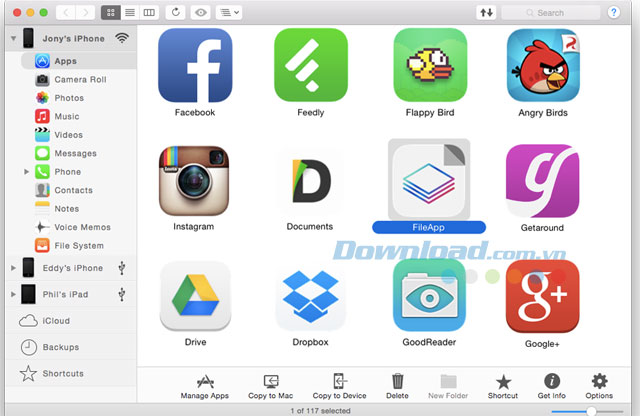The width and height of the screenshot is (640, 416).
Task: Open Get Info for selected app
Action: pyautogui.click(x=552, y=387)
